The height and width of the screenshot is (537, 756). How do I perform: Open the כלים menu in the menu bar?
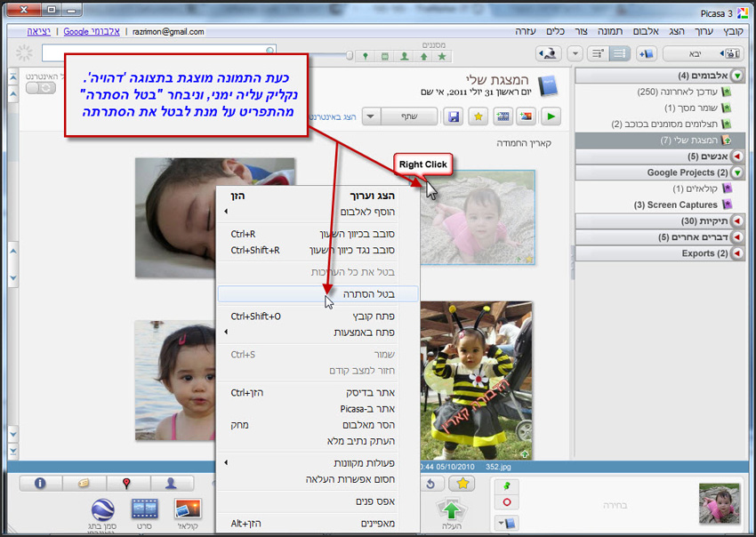pos(555,31)
